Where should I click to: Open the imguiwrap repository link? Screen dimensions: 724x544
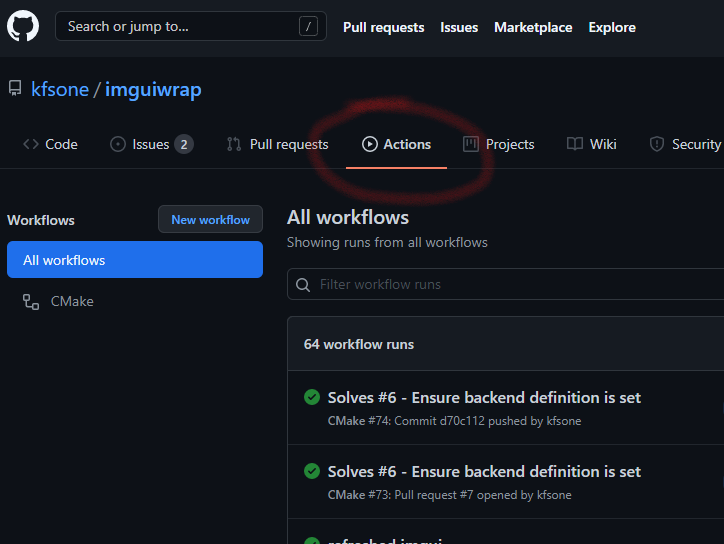[x=153, y=90]
